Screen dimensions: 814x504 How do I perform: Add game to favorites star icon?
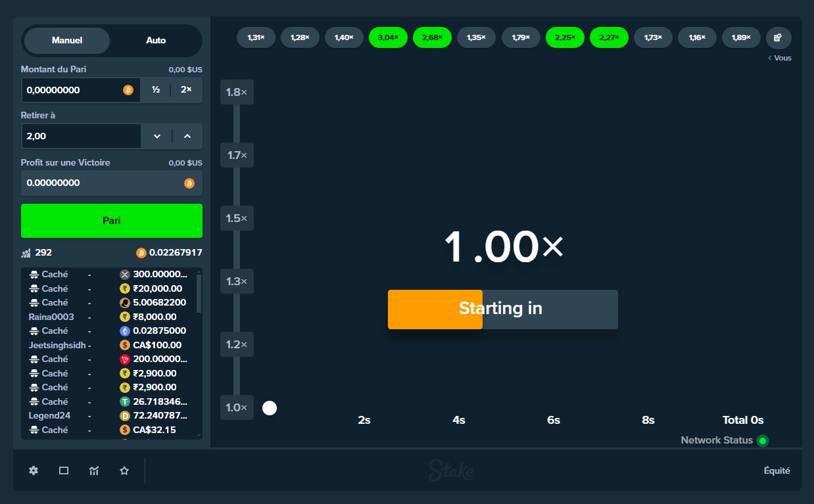124,470
